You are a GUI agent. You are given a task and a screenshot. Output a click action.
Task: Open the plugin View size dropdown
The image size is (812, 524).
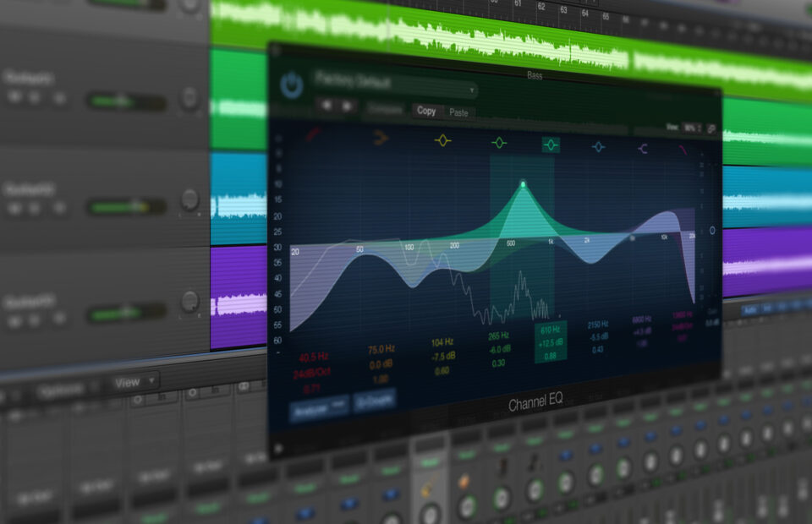pyautogui.click(x=691, y=128)
